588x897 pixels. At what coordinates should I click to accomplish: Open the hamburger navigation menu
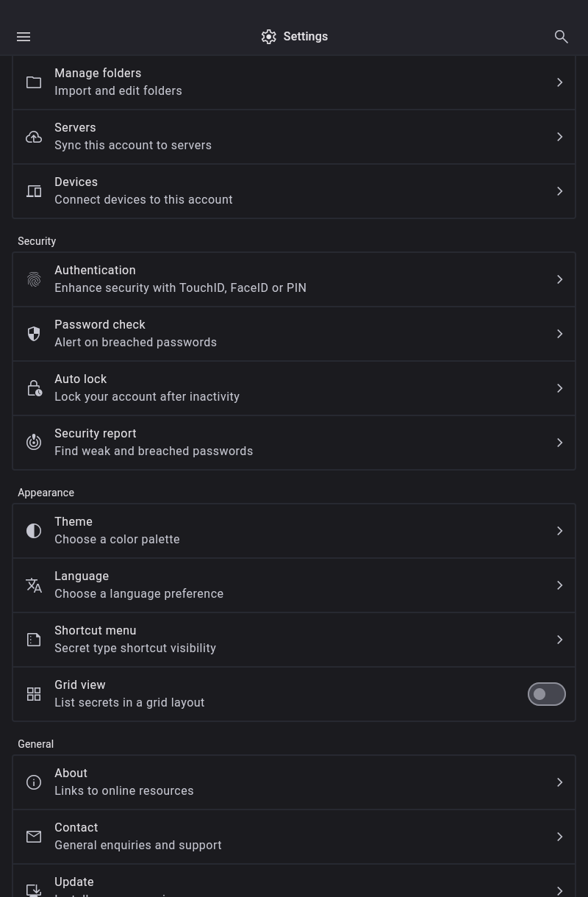tap(24, 37)
